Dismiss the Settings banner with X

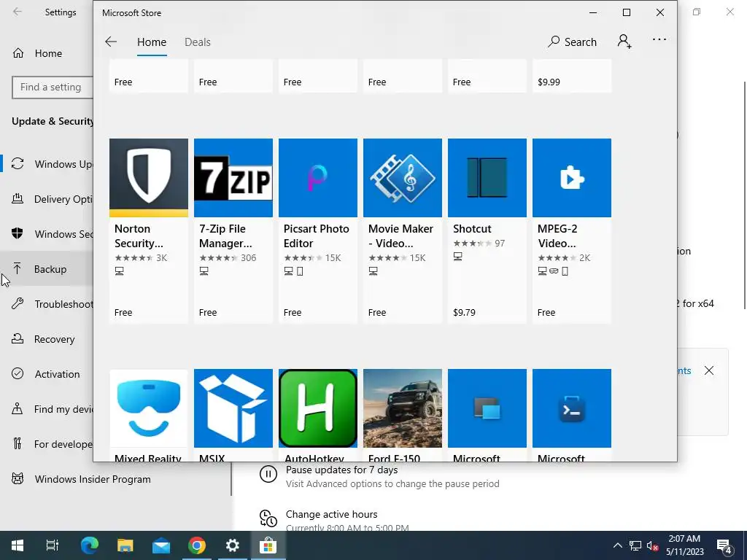[x=709, y=370]
